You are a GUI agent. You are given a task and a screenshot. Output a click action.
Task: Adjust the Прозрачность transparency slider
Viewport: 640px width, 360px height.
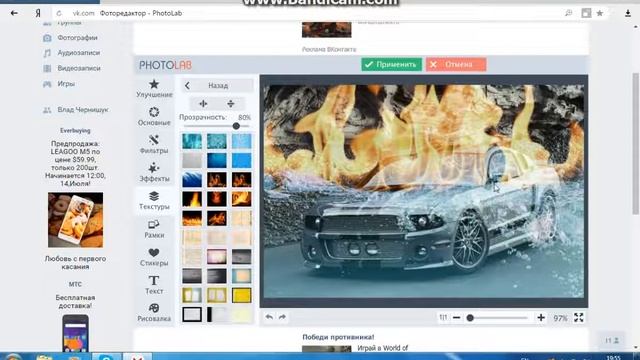217,126
